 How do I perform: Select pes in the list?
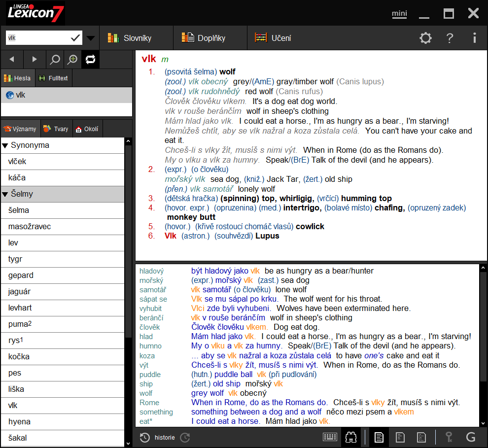coord(63,373)
